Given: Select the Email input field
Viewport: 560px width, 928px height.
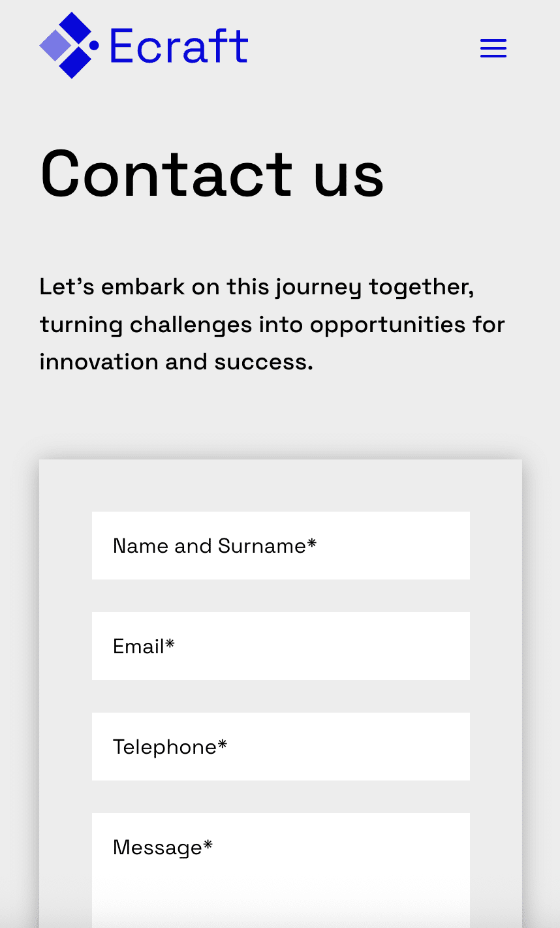Looking at the screenshot, I should point(281,646).
